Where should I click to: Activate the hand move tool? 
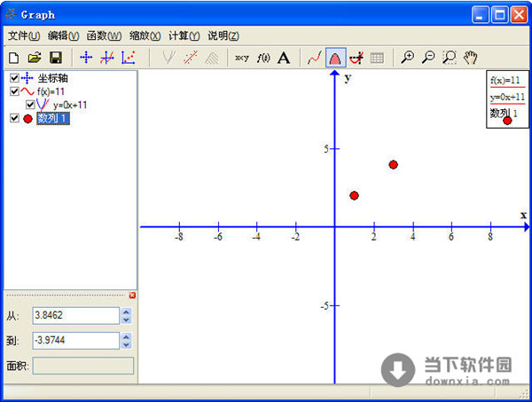[471, 58]
